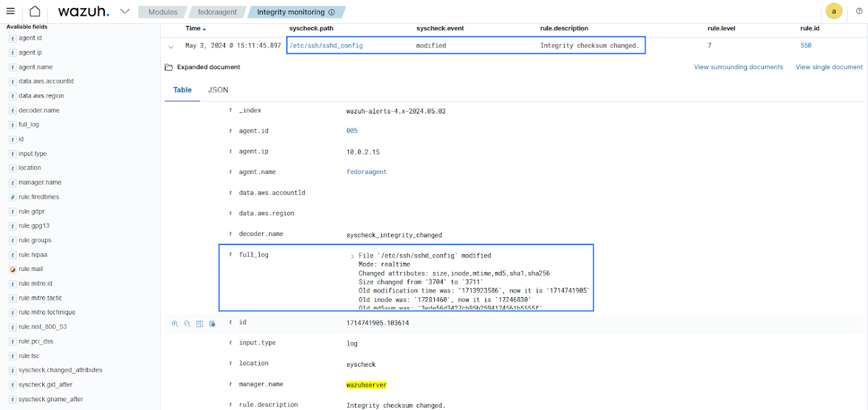Open the dropdown arrow next to wazuh logo
This screenshot has height=410, width=868.
point(124,12)
